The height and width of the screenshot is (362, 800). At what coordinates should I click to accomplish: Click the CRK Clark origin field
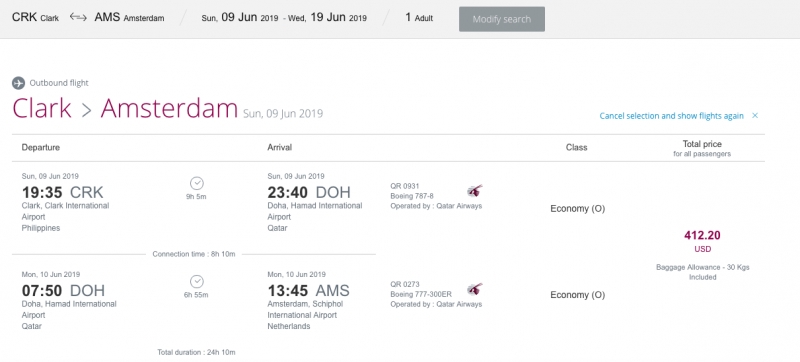(35, 17)
